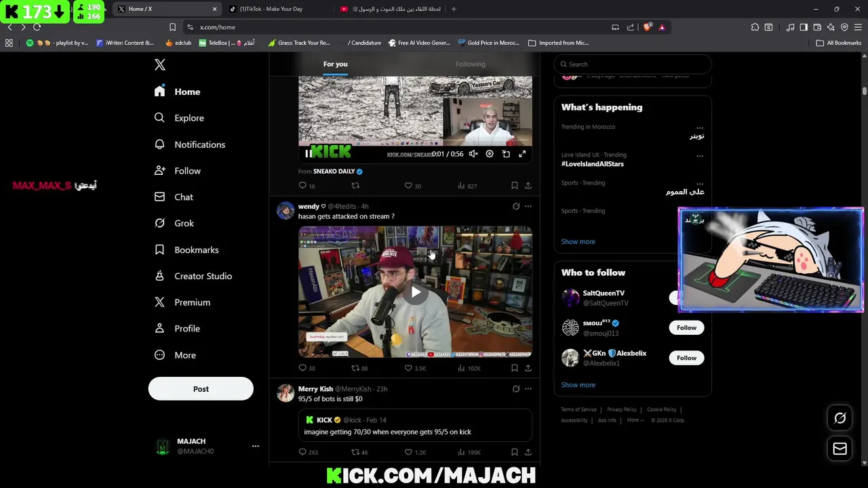Expand the More menu in sidebar
Screen dimensions: 868x488
[x=174, y=355]
